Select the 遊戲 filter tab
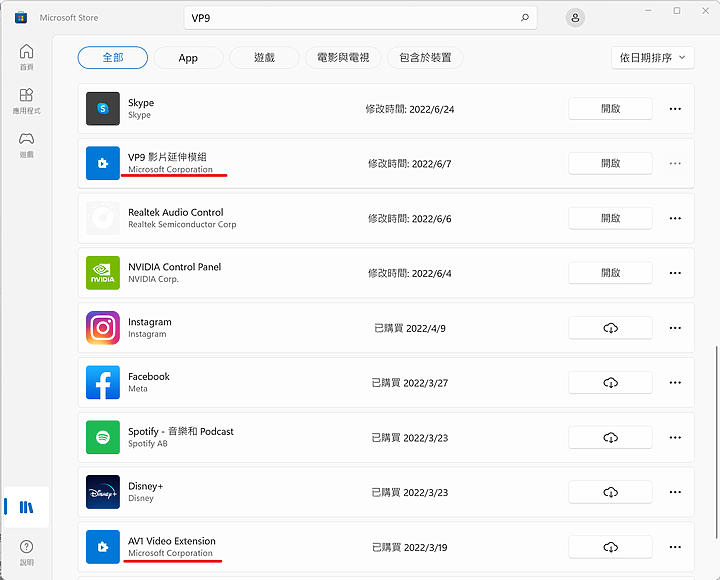 point(264,58)
